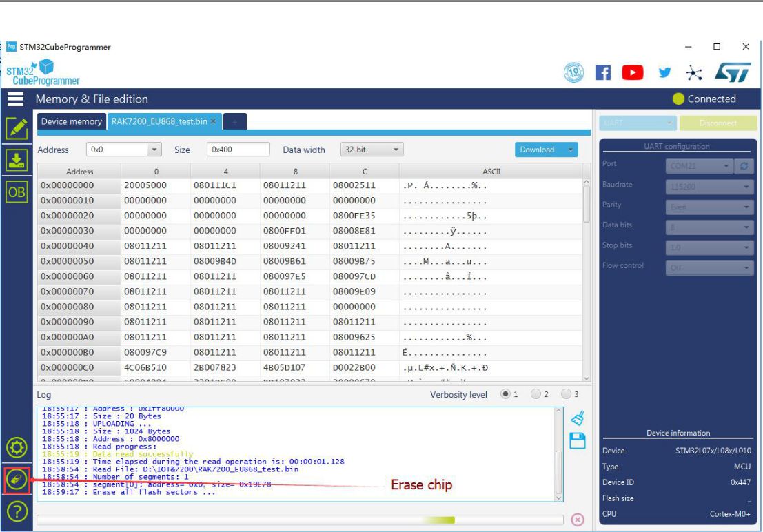This screenshot has width=763, height=532.
Task: Open Option Bytes (OB) panel
Action: [x=17, y=192]
